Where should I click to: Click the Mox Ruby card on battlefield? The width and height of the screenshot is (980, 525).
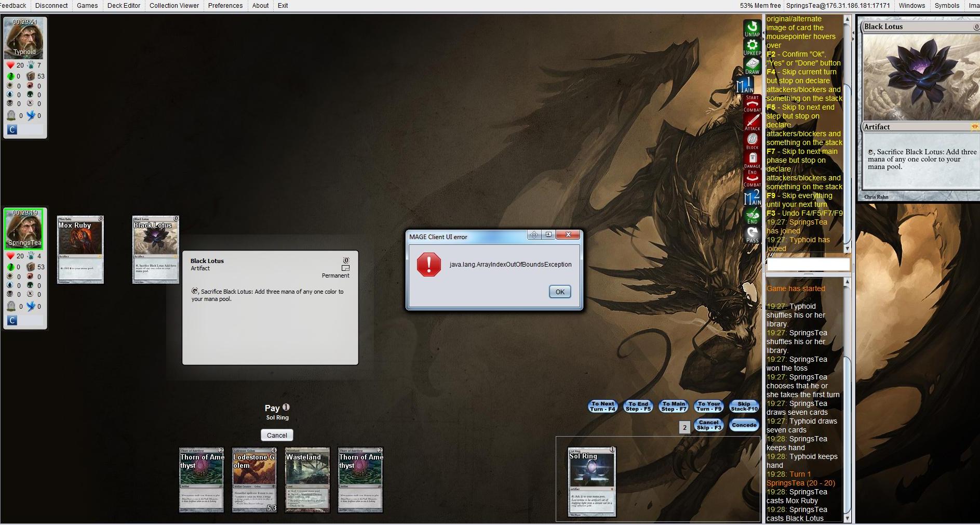pos(80,250)
